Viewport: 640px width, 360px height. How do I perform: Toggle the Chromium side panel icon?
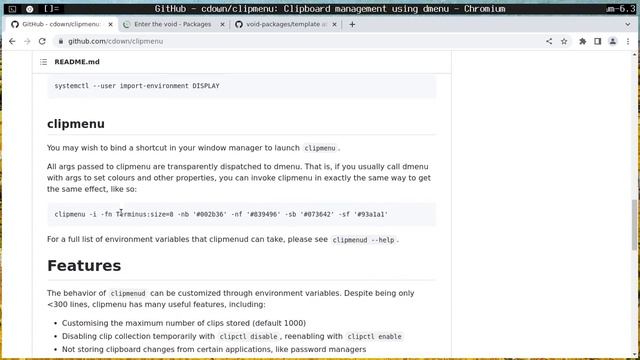tap(598, 41)
